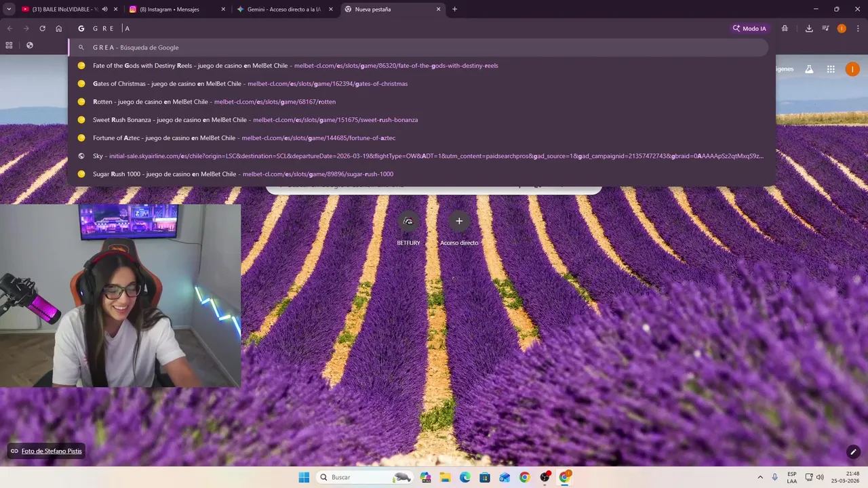Viewport: 868px width, 488px height.
Task: Go to the browser home page
Action: click(x=59, y=28)
